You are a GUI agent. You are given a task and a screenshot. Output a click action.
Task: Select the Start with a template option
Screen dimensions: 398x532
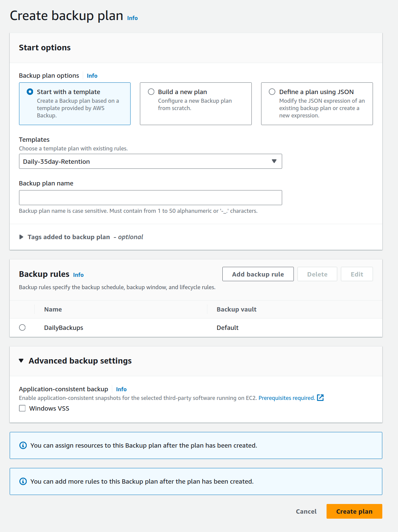point(30,92)
